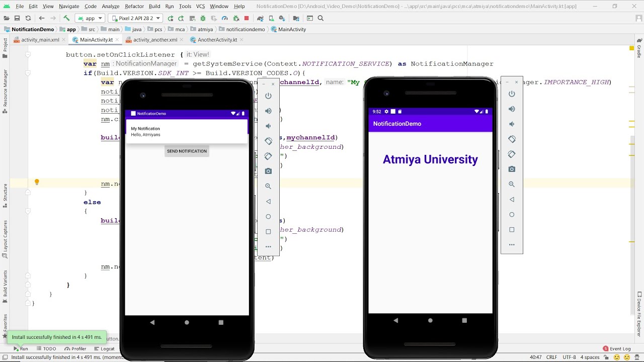The height and width of the screenshot is (362, 644).
Task: Tap the 'My Notification' heads-up notification
Action: tap(187, 132)
